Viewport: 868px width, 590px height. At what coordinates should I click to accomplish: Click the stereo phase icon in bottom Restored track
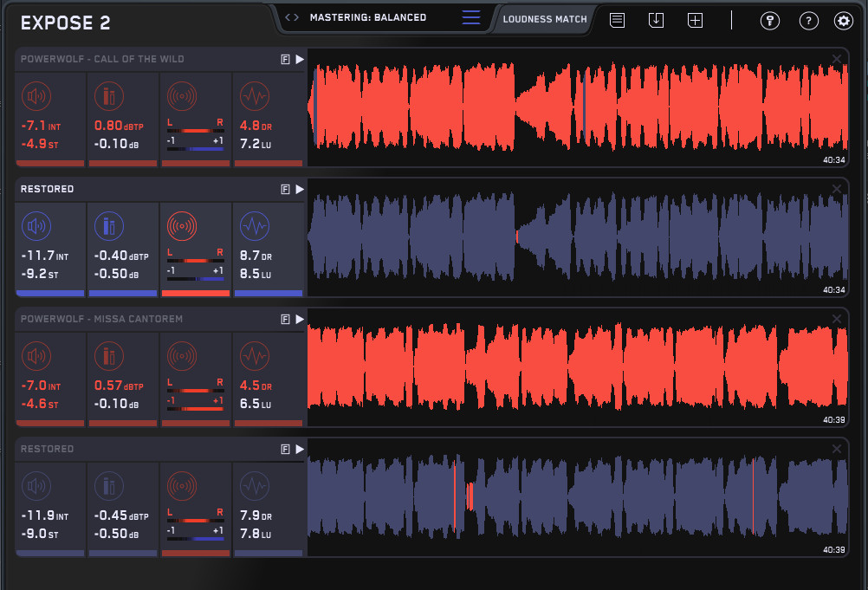[x=182, y=487]
